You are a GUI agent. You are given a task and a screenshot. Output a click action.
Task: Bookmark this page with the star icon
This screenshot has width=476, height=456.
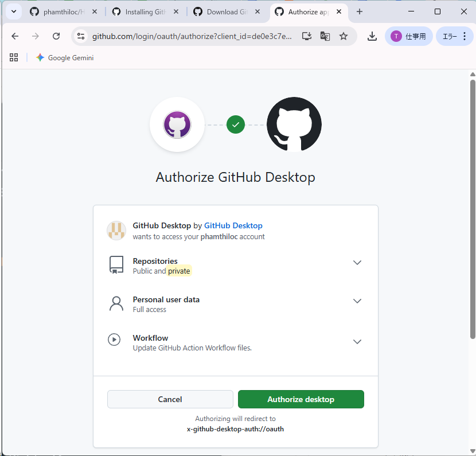point(344,37)
